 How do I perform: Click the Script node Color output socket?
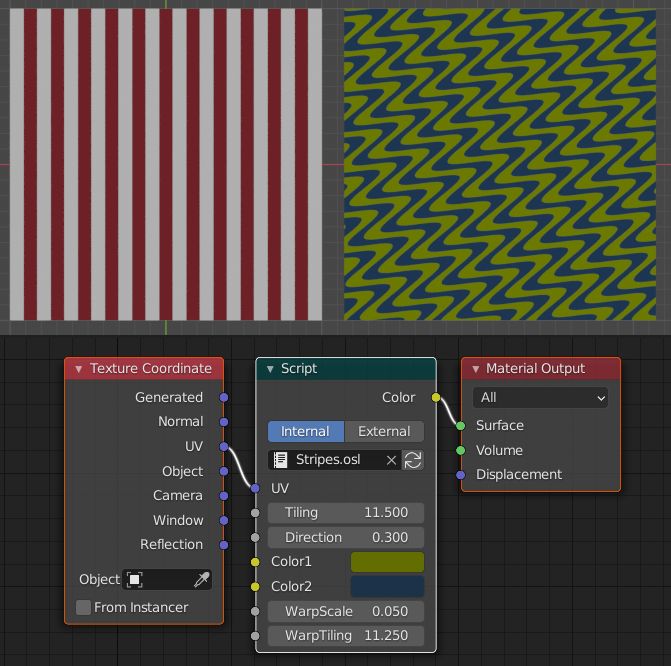click(436, 398)
